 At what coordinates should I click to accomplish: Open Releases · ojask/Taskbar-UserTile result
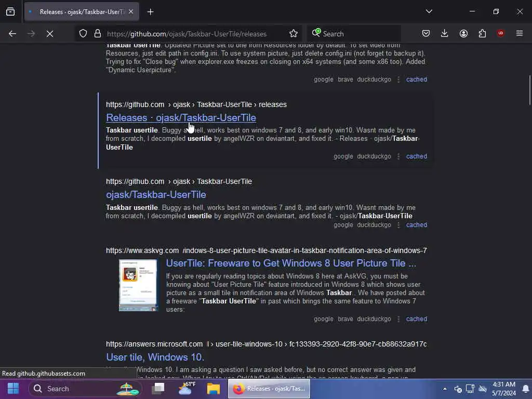click(x=181, y=118)
